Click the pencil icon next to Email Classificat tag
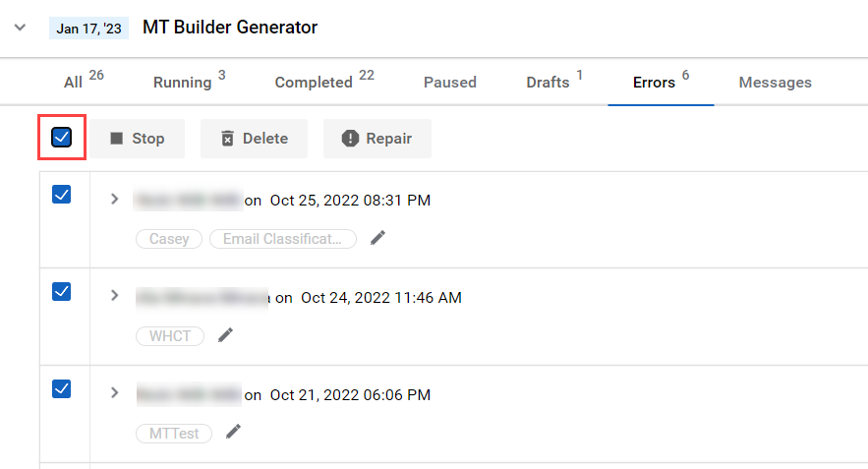 coord(377,238)
